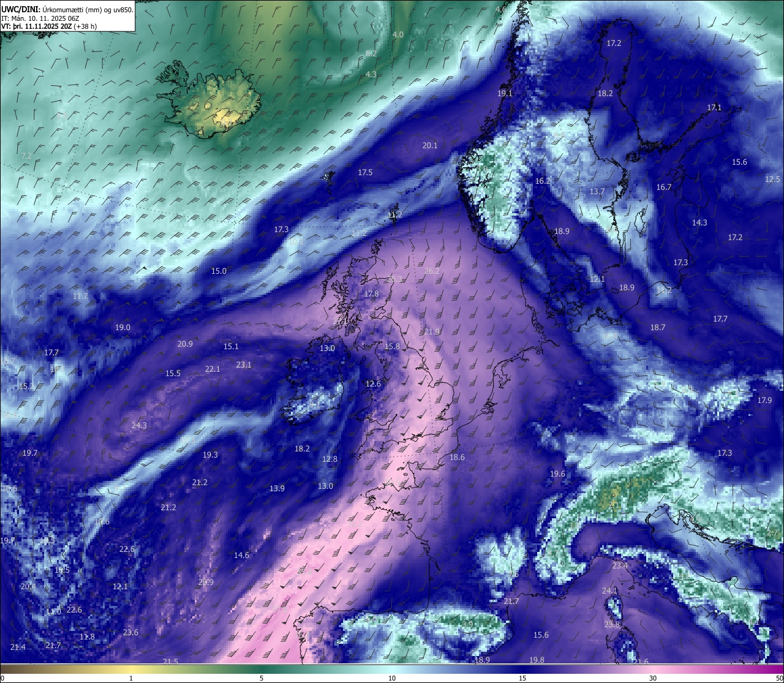Click the 14.6 value on the map
The image size is (784, 683).
pyautogui.click(x=241, y=555)
